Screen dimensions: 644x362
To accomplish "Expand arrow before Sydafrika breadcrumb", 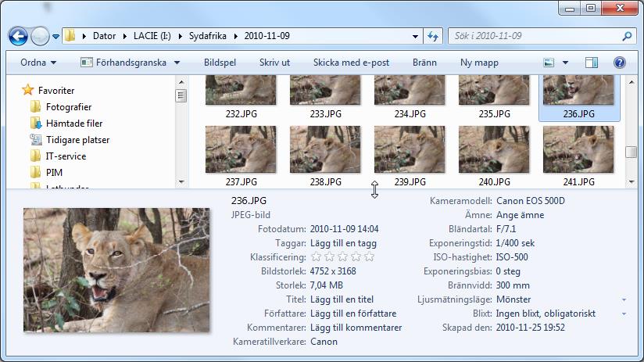I will pos(181,36).
